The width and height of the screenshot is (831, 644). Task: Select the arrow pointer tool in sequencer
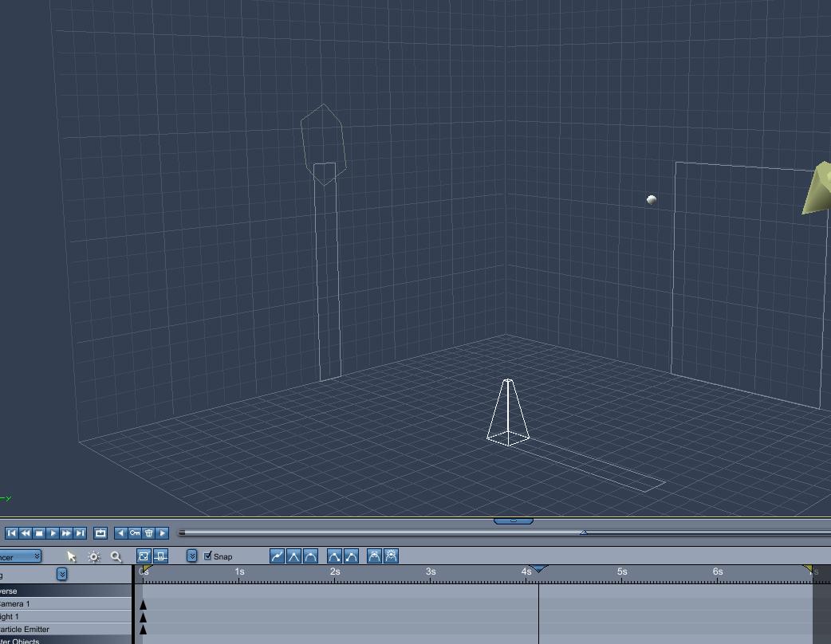[71, 556]
